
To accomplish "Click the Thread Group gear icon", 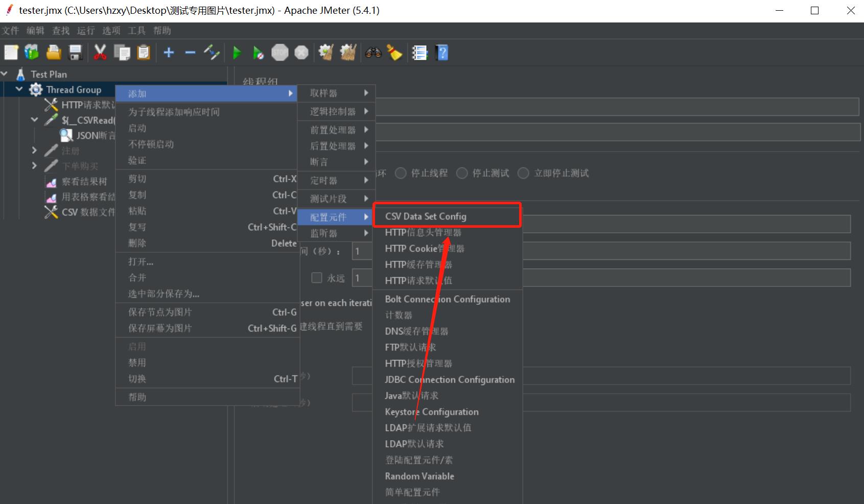I will [36, 89].
